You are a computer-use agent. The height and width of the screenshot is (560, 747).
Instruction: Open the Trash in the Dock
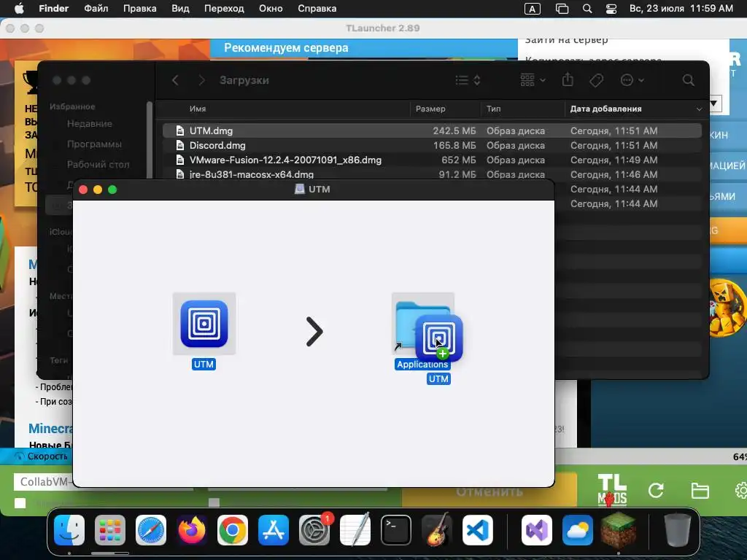coord(677,530)
